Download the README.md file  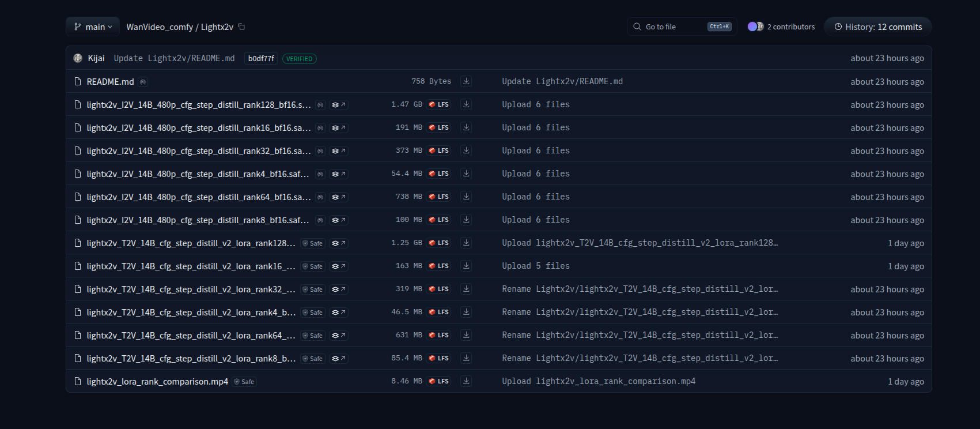pyautogui.click(x=466, y=81)
